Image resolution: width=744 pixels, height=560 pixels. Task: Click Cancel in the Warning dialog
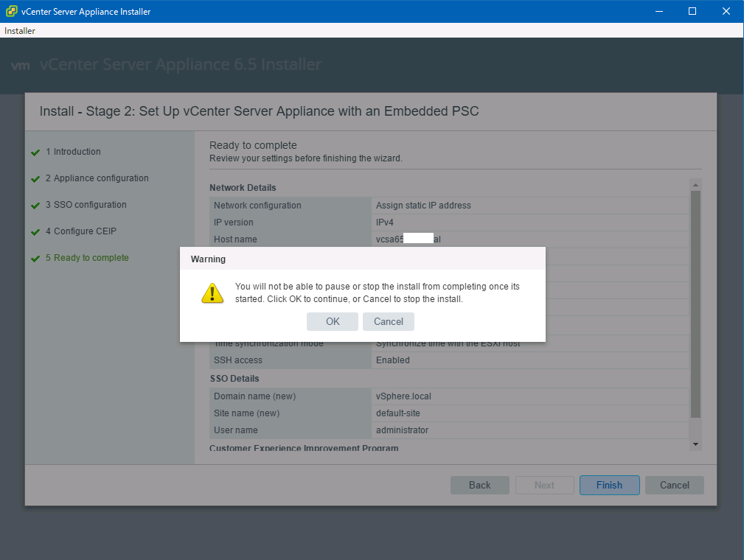[388, 321]
